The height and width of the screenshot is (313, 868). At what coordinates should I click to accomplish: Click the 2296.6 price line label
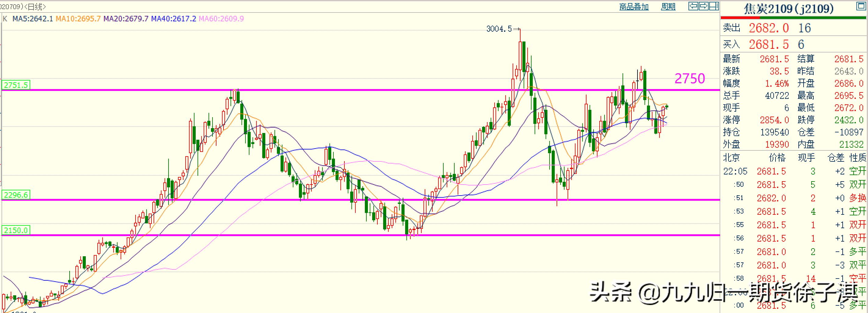(x=16, y=195)
